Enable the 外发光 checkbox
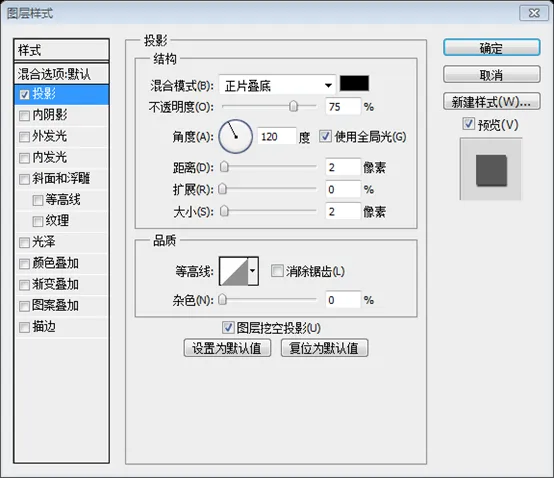The image size is (554, 478). click(x=24, y=137)
